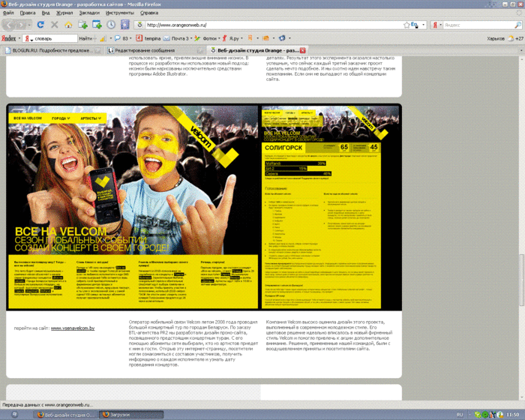Click the En translate icon in address bar

click(x=415, y=25)
